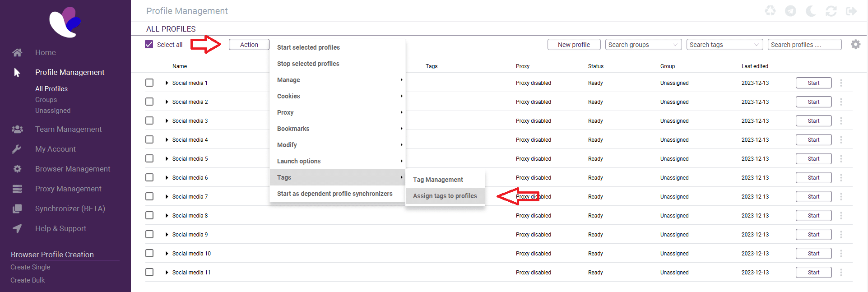This screenshot has width=868, height=292.
Task: Expand the Social media 10 row
Action: (167, 254)
